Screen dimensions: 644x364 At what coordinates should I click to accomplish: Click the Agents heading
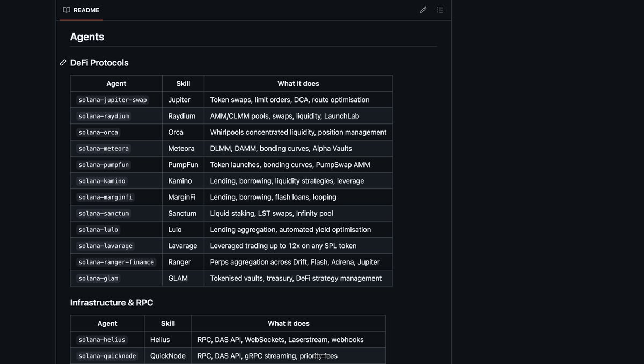87,37
